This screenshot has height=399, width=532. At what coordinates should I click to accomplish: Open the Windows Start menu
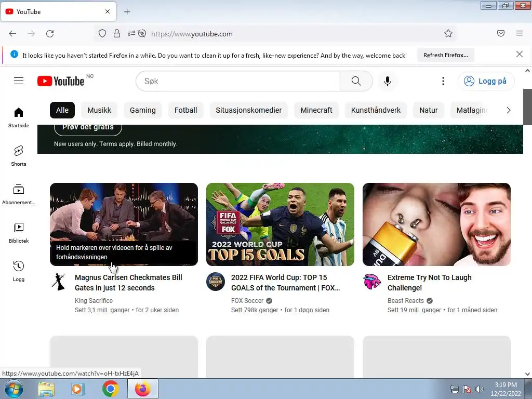[14, 389]
